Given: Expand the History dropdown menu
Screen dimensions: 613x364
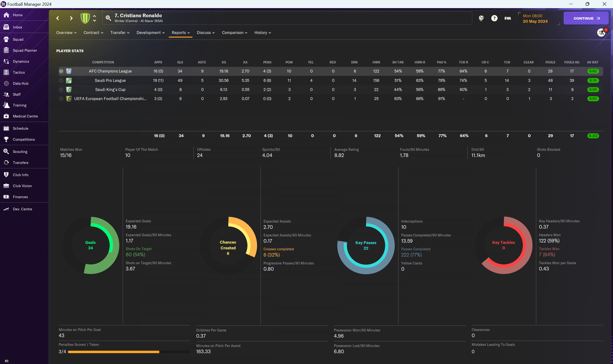Looking at the screenshot, I should [263, 33].
